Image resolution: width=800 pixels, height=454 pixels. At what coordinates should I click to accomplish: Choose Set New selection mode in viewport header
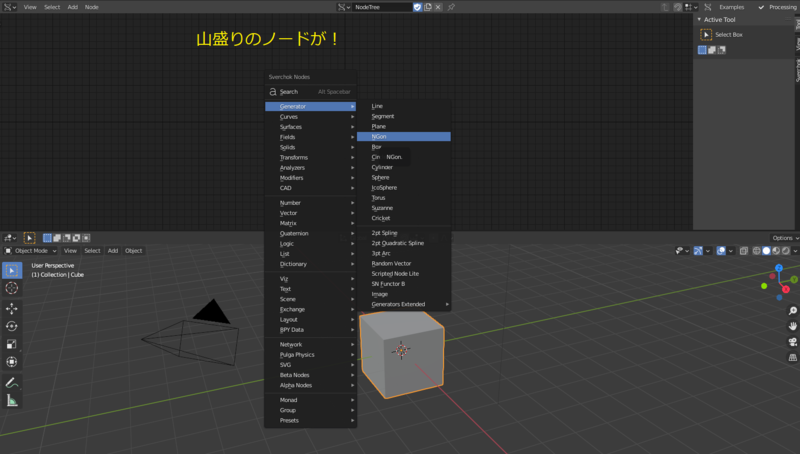pyautogui.click(x=47, y=238)
